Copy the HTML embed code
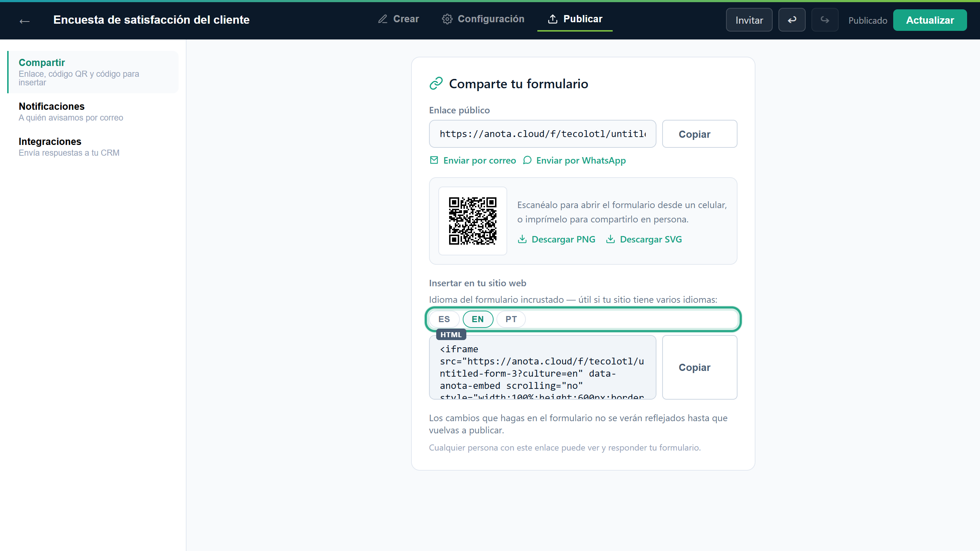 pyautogui.click(x=699, y=367)
